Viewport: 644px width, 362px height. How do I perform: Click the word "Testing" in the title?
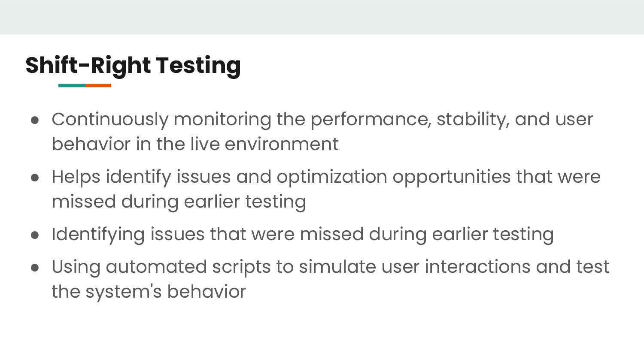coord(198,66)
